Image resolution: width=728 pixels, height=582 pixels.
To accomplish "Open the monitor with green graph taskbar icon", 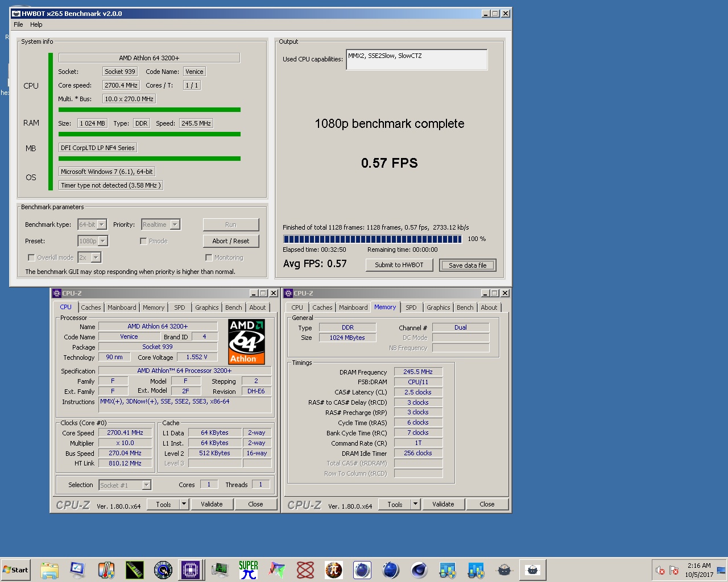I will [220, 569].
